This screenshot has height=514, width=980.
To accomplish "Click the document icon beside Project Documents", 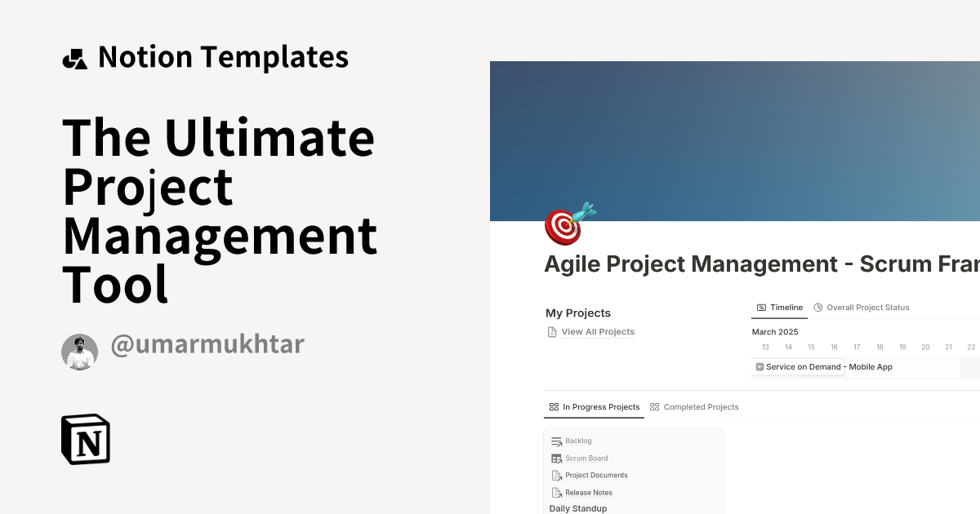I will coord(555,475).
